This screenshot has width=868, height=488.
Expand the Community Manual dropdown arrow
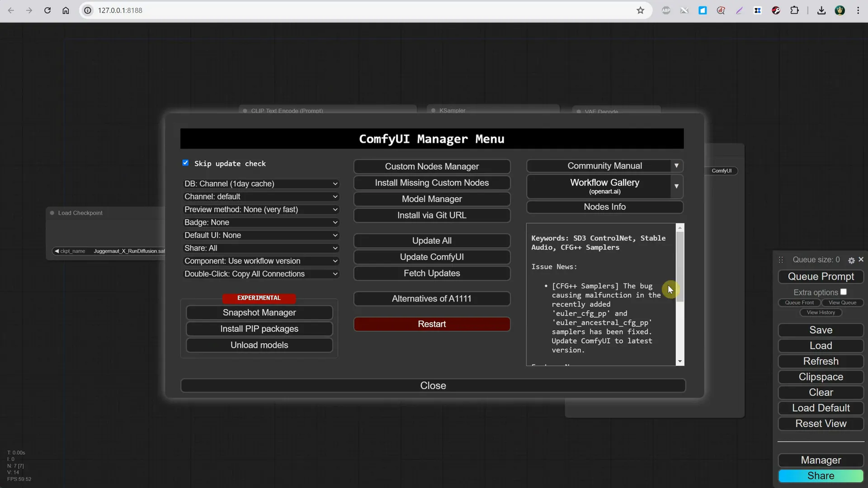[x=676, y=166]
